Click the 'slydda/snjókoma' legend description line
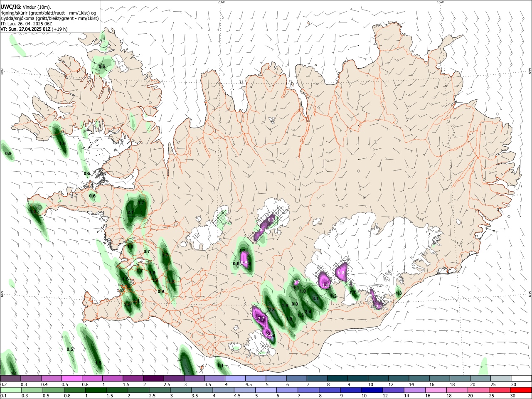Image resolution: width=532 pixels, height=399 pixels. [49, 18]
